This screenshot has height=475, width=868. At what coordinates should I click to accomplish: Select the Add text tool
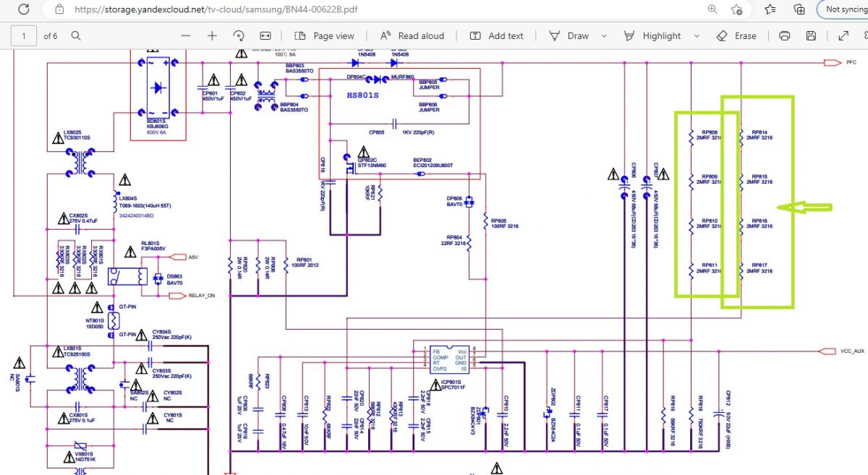(x=496, y=35)
